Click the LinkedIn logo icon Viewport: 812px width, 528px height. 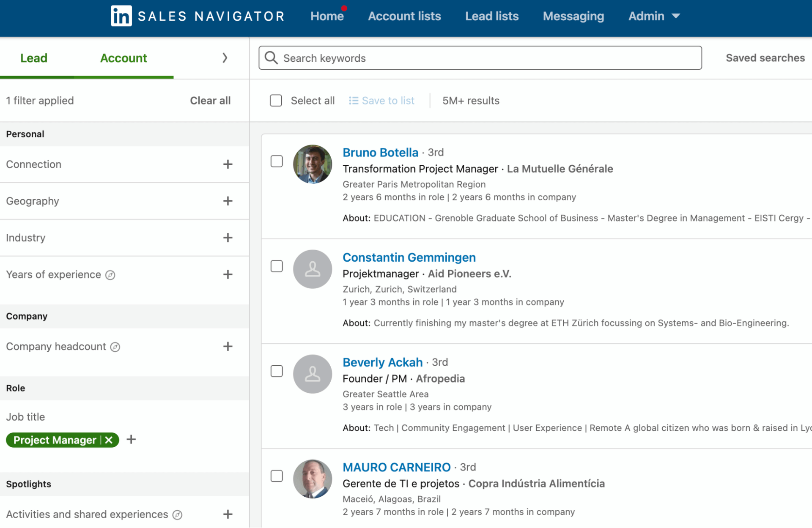pos(121,16)
